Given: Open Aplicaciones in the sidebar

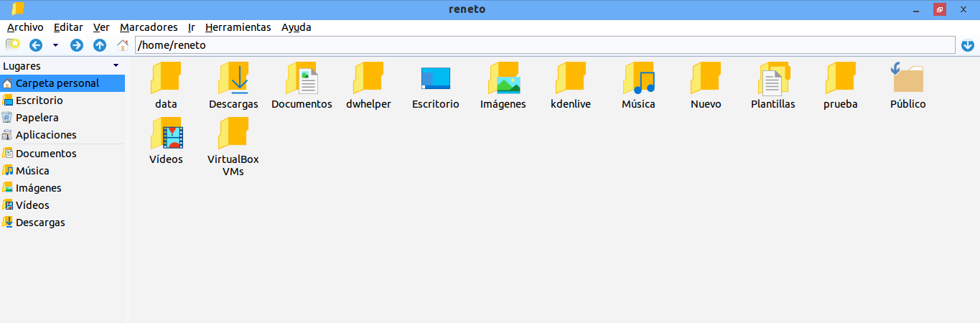Looking at the screenshot, I should click(62, 135).
